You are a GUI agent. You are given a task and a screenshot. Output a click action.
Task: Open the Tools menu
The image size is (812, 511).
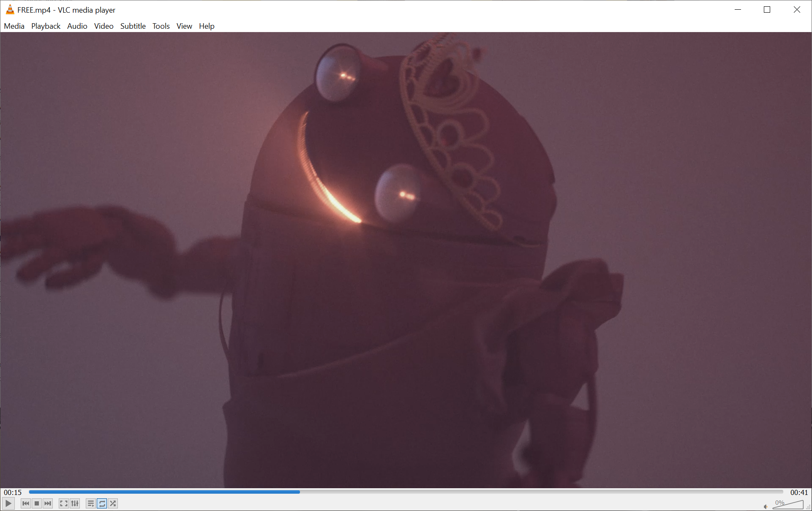click(x=161, y=26)
